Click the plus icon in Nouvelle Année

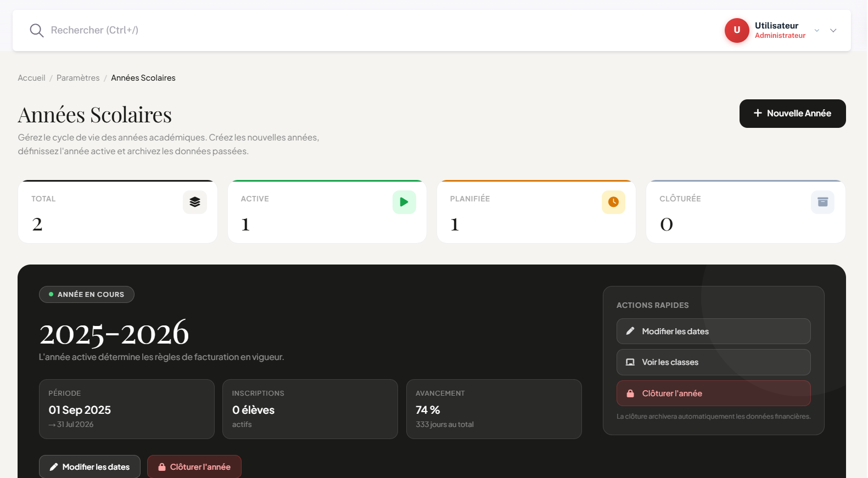758,113
